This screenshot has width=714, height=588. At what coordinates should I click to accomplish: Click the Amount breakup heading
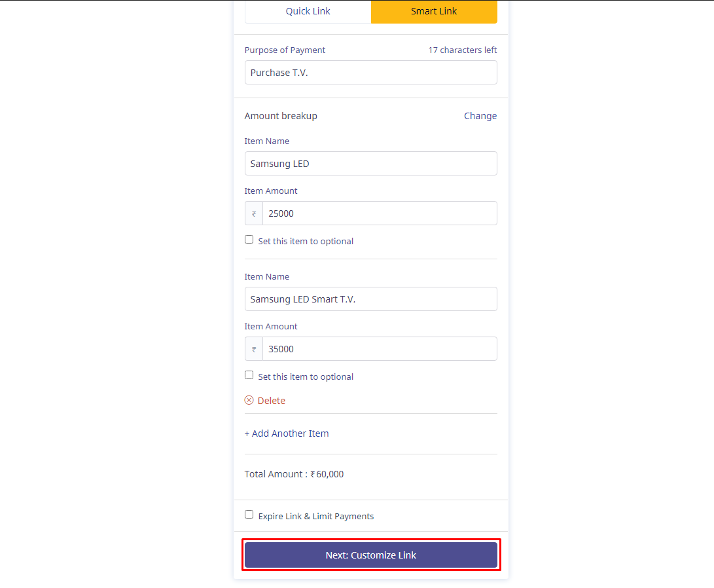tap(281, 116)
